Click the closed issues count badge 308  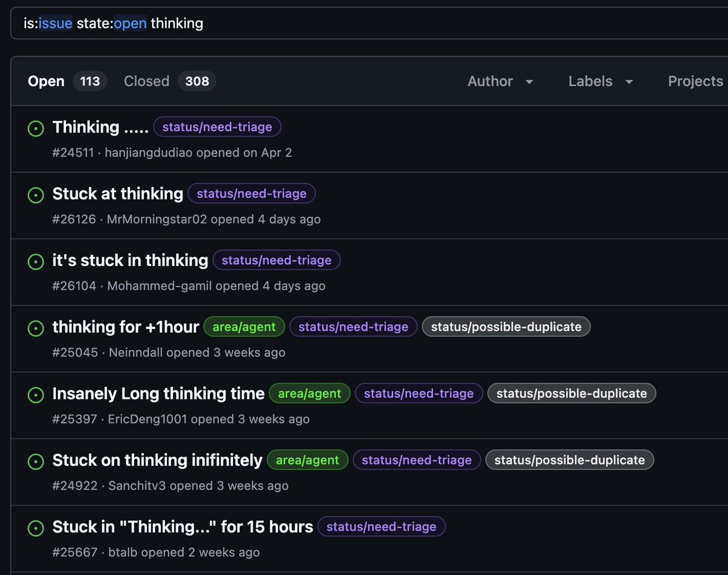pos(197,81)
